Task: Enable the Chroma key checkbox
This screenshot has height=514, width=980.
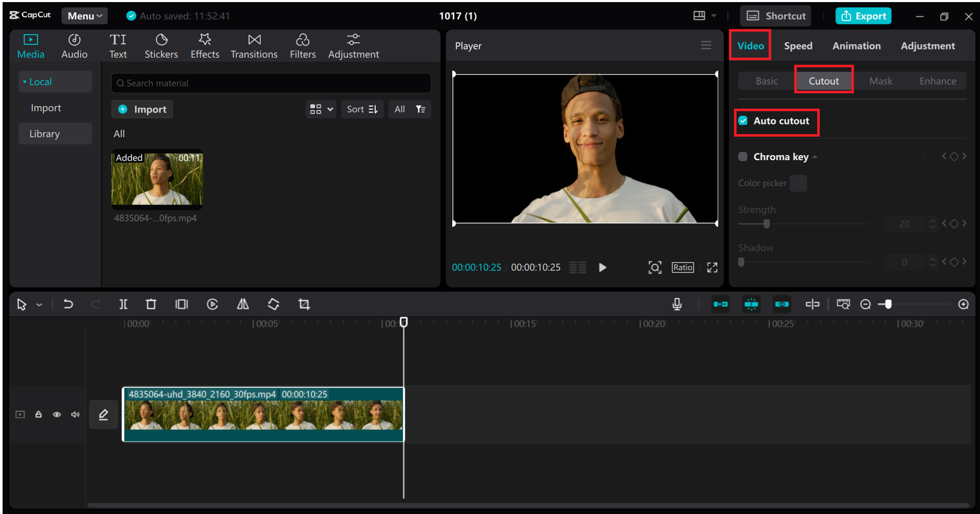Action: coord(743,157)
